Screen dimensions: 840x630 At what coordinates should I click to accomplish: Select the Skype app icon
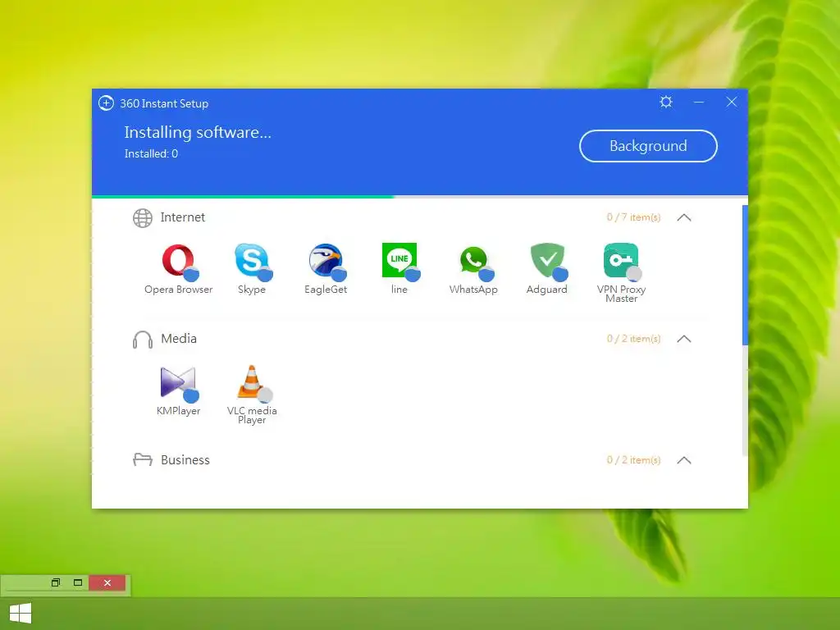click(x=253, y=261)
